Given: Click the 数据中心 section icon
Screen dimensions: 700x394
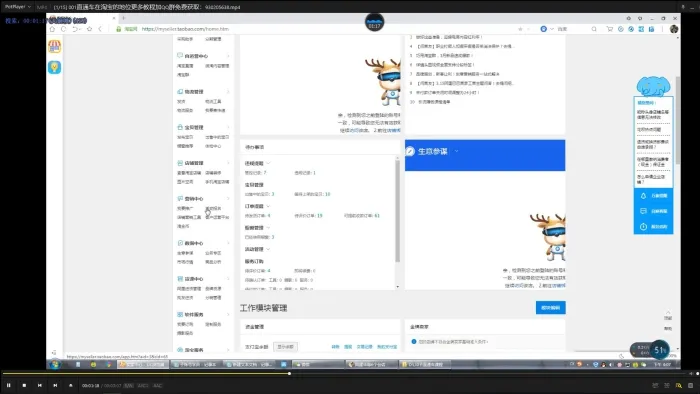Looking at the screenshot, I should (180, 243).
